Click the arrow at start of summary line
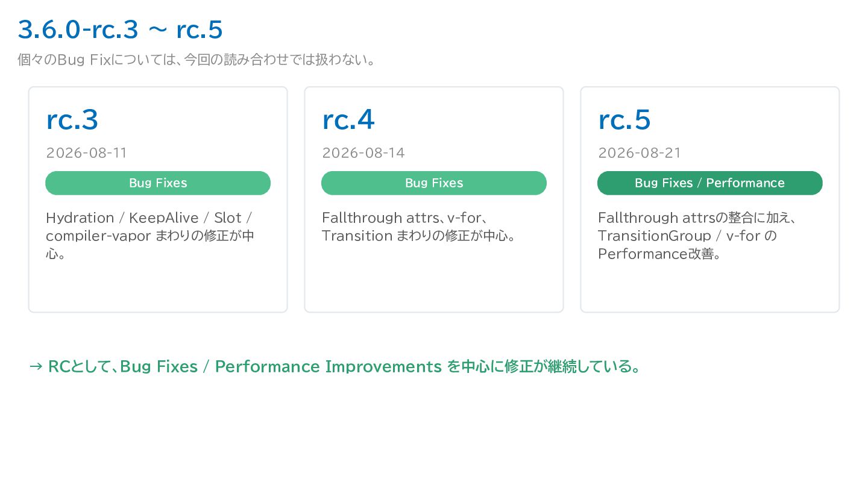 (36, 367)
